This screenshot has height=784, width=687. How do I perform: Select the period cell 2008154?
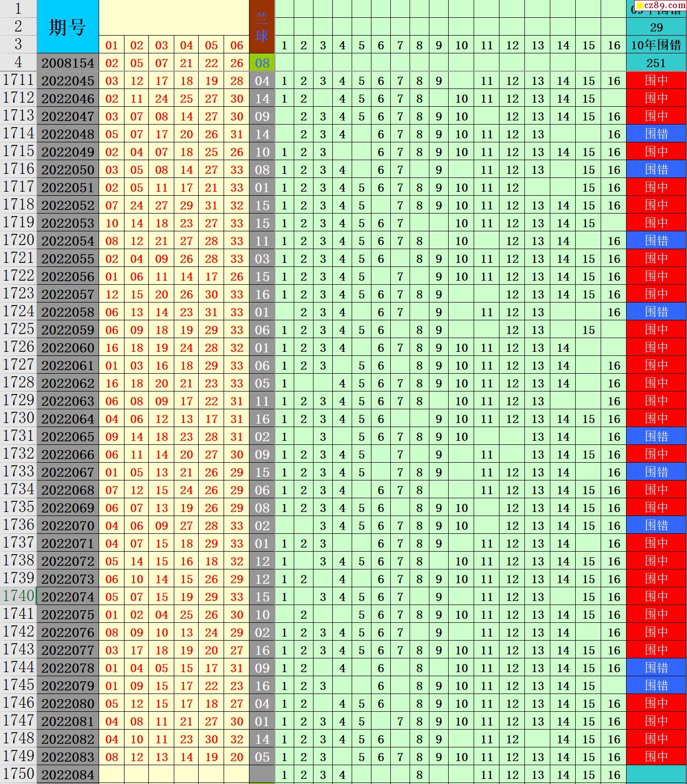click(68, 63)
